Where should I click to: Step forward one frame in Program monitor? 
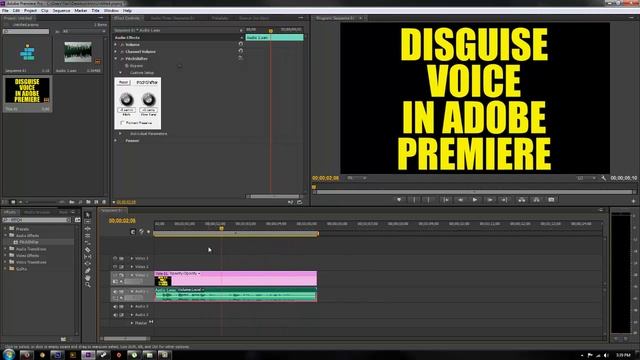(x=489, y=200)
